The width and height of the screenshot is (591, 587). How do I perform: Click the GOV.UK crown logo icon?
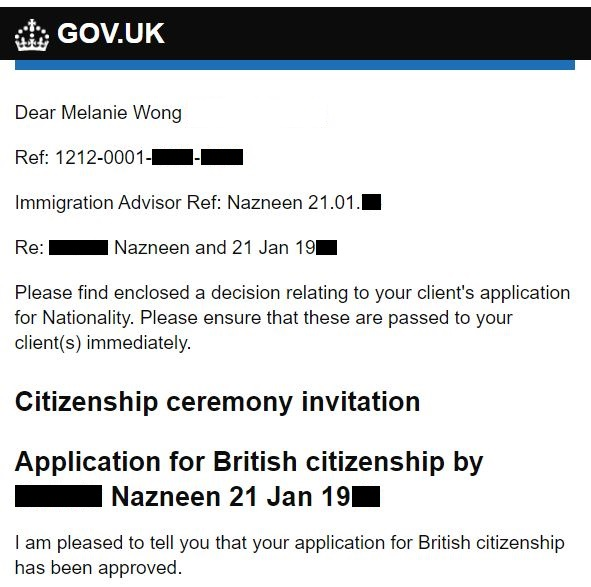point(32,35)
